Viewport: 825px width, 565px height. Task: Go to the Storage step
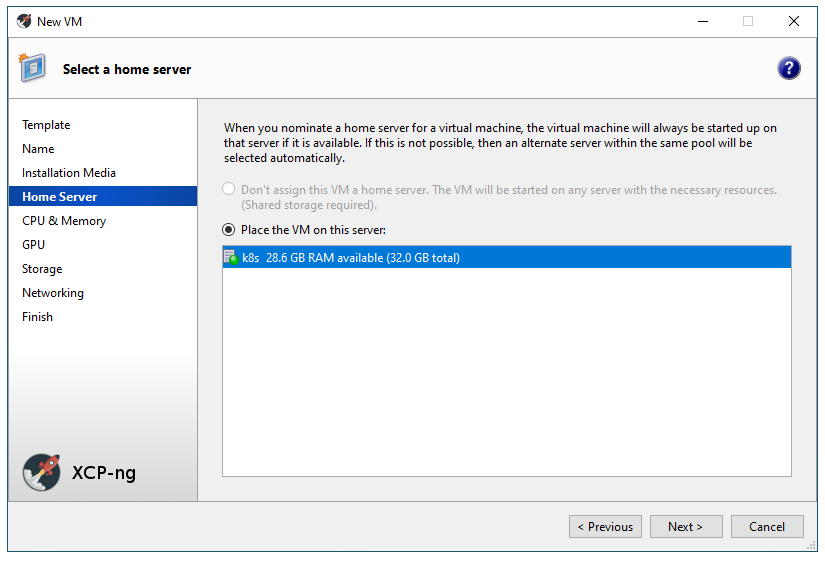coord(42,269)
